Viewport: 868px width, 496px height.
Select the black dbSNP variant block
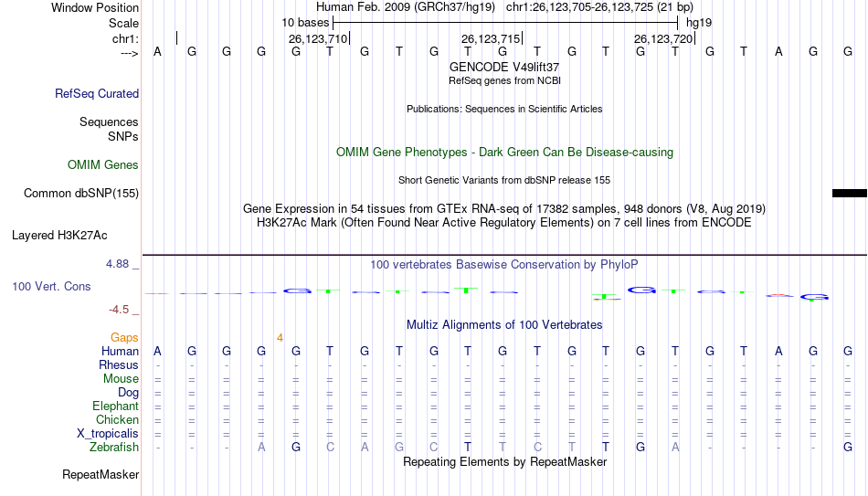pos(850,194)
